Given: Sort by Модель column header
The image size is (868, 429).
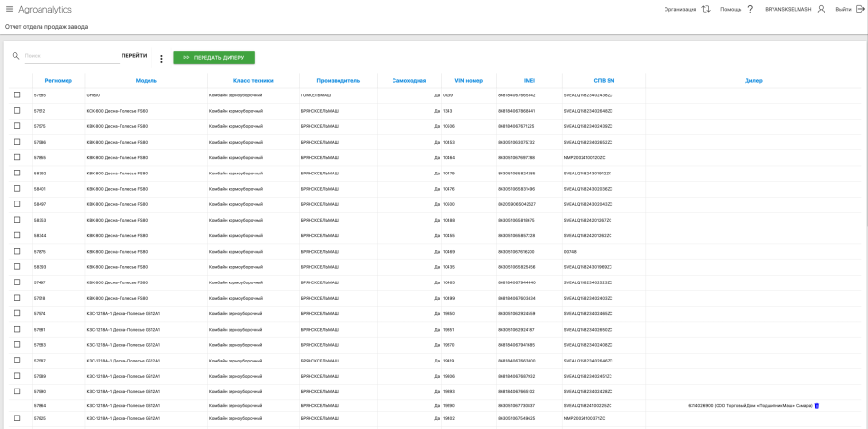Looking at the screenshot, I should (x=147, y=81).
